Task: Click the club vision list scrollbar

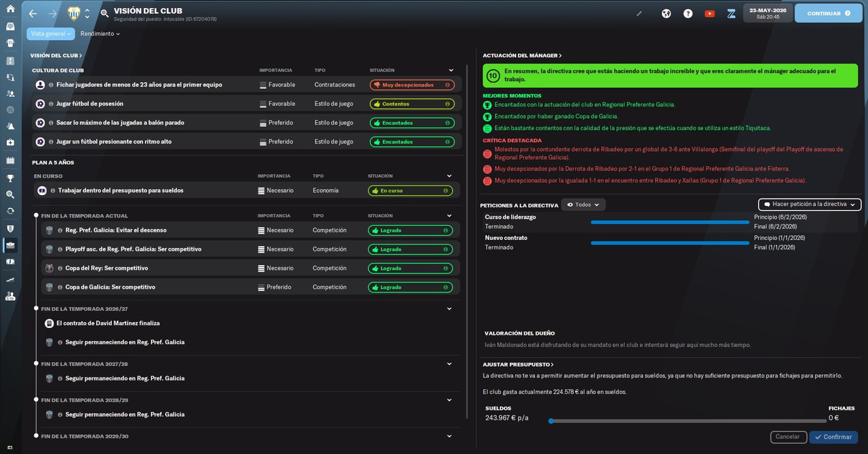Action: [467, 241]
